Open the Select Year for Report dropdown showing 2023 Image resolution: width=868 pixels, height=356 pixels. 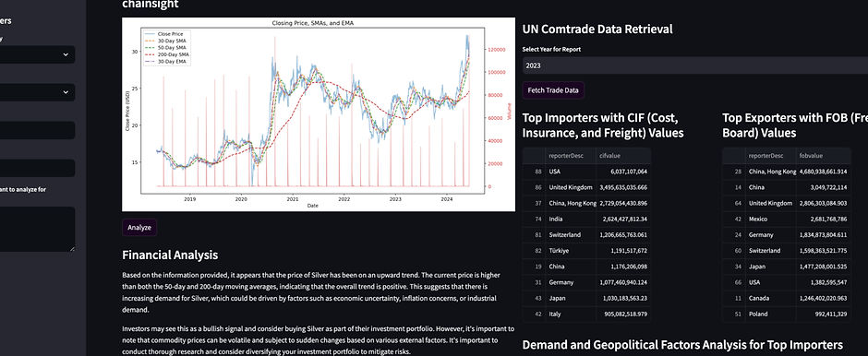tap(694, 65)
